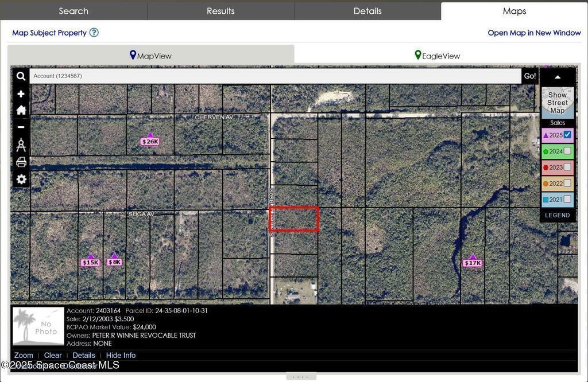Screen dimensions: 588x382
Task: Zoom out with the minus icon
Action: [x=21, y=127]
